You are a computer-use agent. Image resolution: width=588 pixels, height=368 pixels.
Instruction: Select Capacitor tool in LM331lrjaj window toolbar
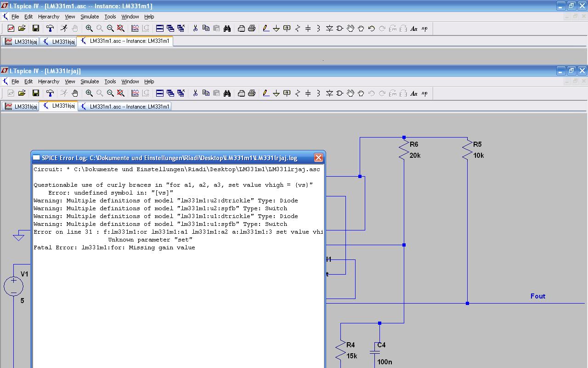tap(308, 93)
